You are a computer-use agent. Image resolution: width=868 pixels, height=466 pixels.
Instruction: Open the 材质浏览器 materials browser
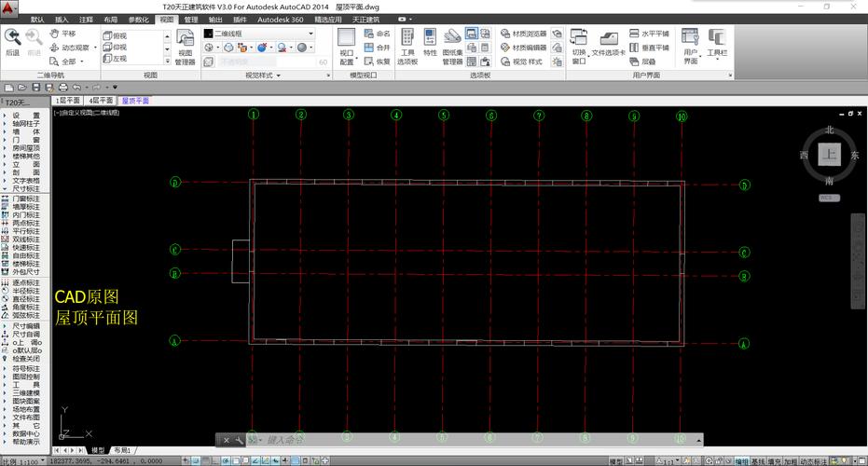coord(523,34)
